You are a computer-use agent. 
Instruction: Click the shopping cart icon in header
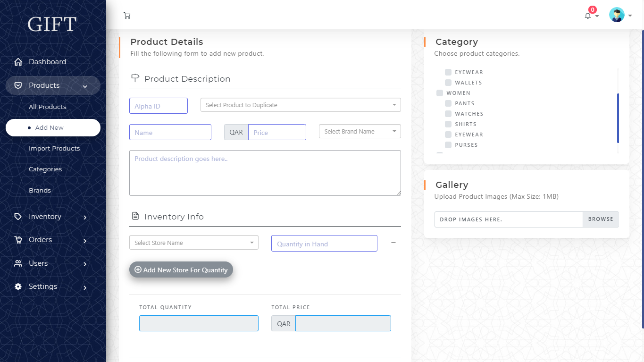click(x=127, y=16)
